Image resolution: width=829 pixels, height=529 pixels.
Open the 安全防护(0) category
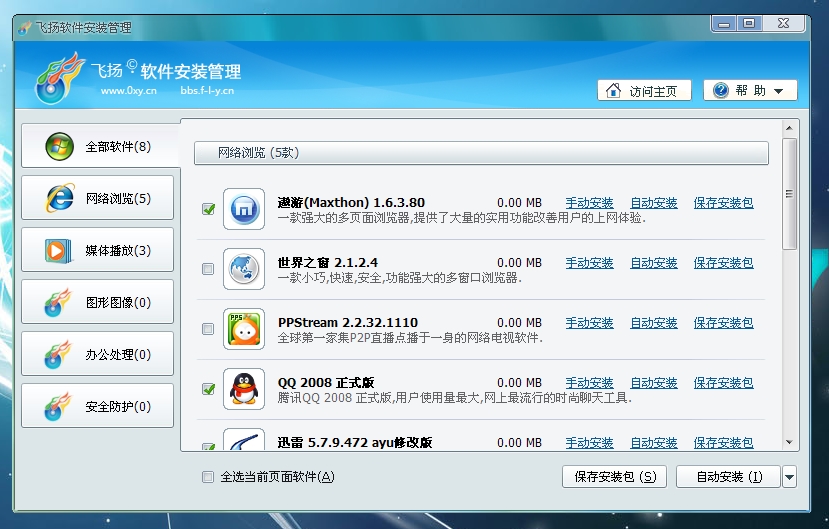pyautogui.click(x=98, y=406)
